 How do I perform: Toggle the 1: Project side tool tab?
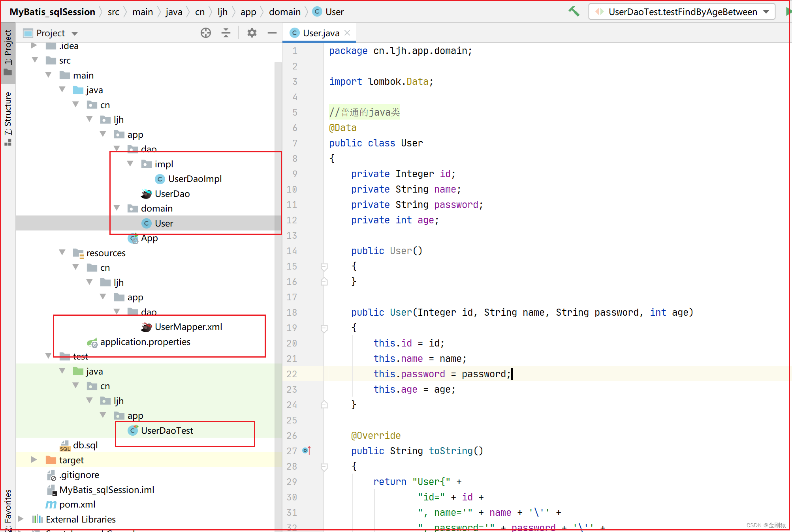(x=8, y=52)
